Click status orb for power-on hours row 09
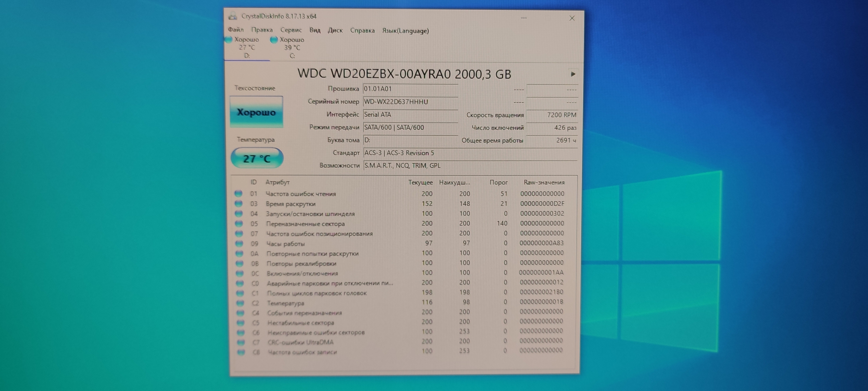868x391 pixels. pos(239,243)
